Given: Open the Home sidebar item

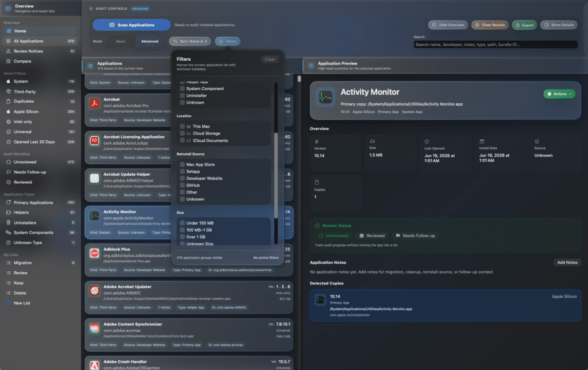Looking at the screenshot, I should [40, 31].
